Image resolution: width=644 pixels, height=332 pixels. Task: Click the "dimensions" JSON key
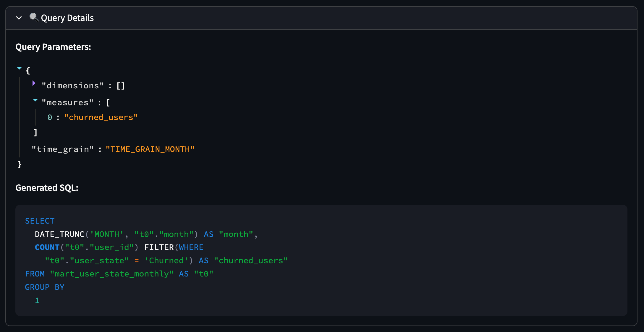pos(73,86)
